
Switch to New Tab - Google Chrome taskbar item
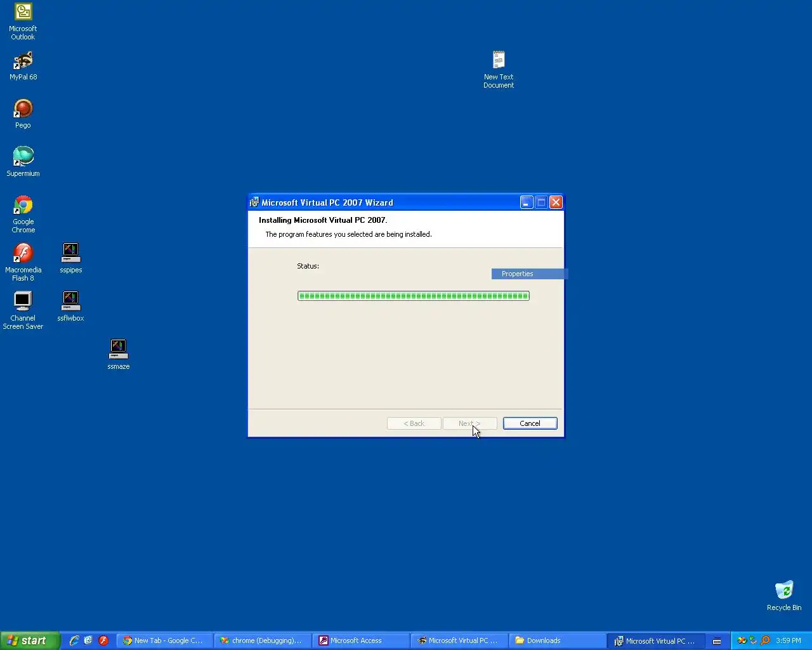164,640
